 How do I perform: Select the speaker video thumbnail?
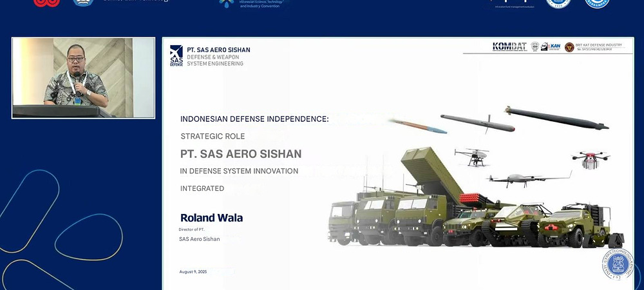click(83, 77)
